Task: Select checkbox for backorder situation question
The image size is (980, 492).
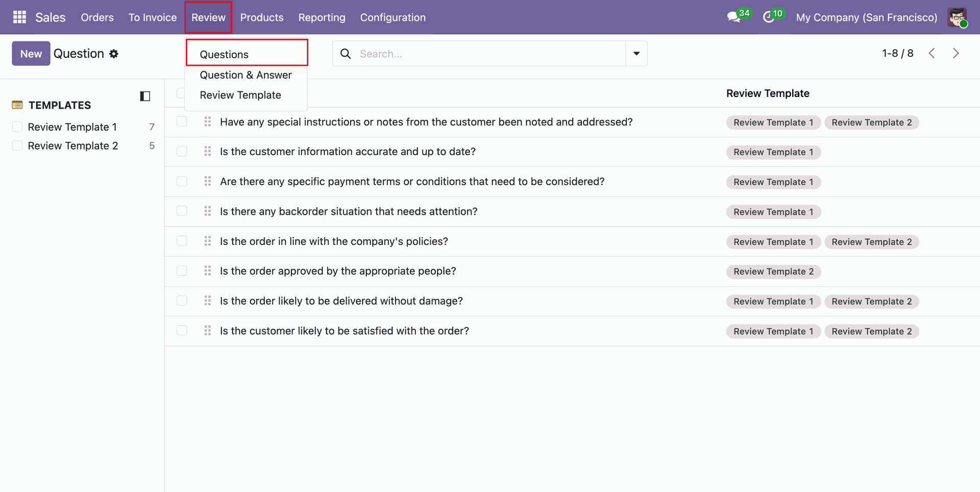Action: 182,211
